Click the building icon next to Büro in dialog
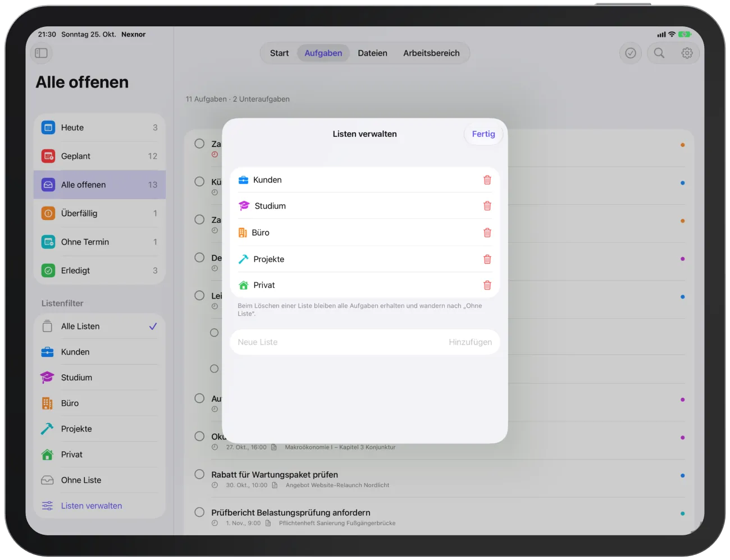This screenshot has height=560, width=730. point(243,232)
